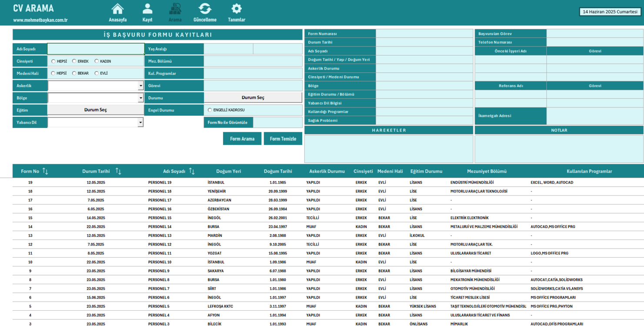Viewport: 644px width, 326px height.
Task: Go to Anasayfa home icon
Action: coord(117,9)
